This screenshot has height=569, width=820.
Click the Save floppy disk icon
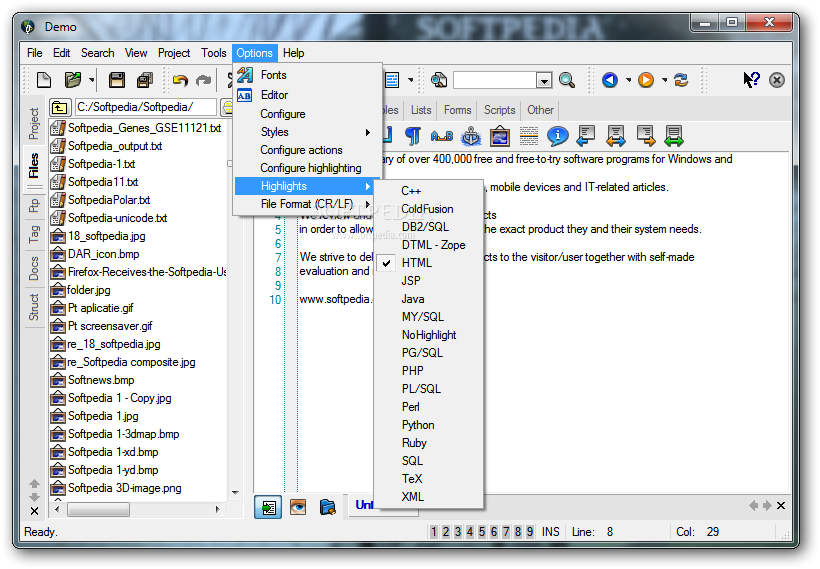click(x=117, y=80)
